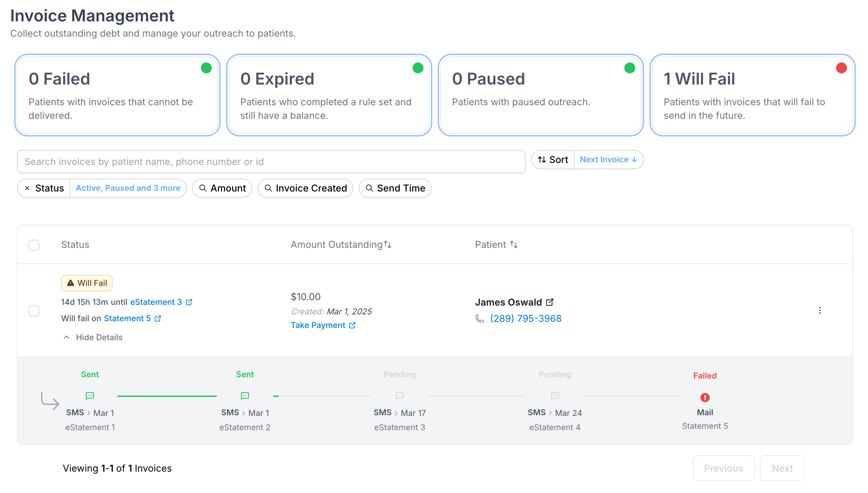Click the external link icon next to eStatement 3
The height and width of the screenshot is (493, 868).
point(189,302)
